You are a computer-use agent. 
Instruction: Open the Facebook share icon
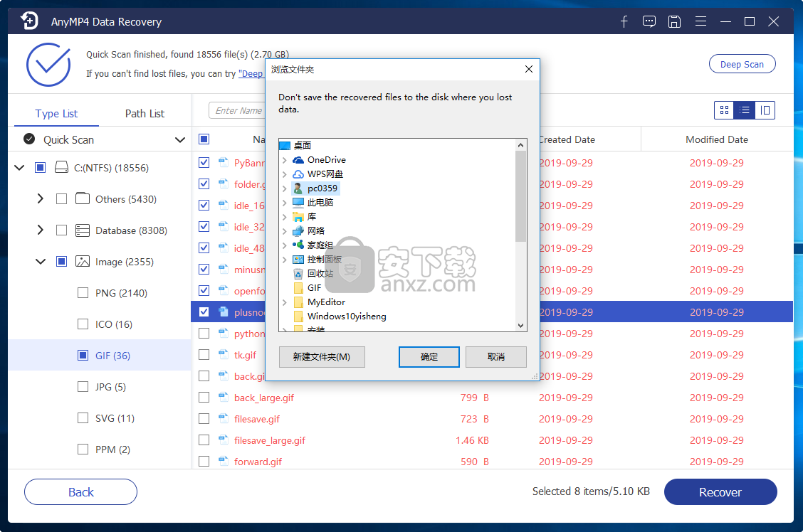tap(624, 21)
